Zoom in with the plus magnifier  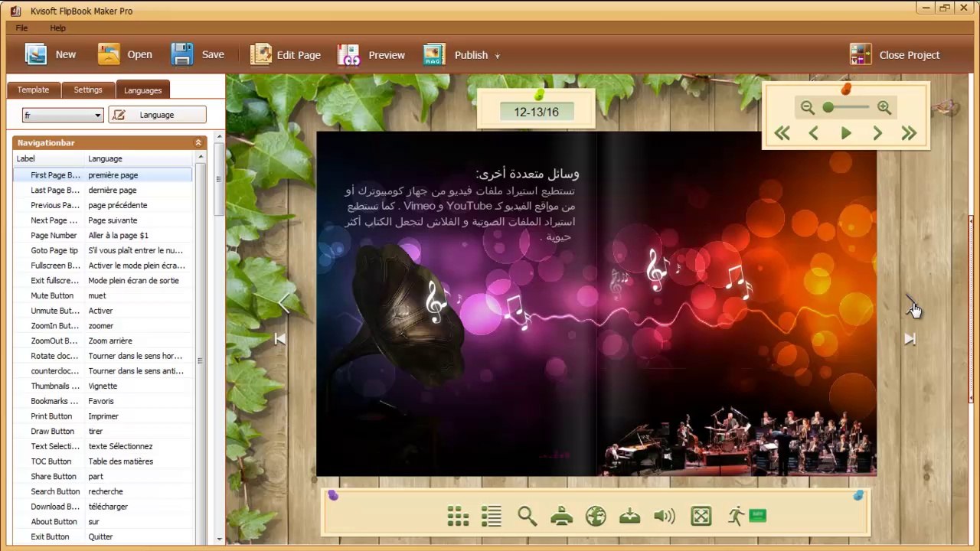884,108
